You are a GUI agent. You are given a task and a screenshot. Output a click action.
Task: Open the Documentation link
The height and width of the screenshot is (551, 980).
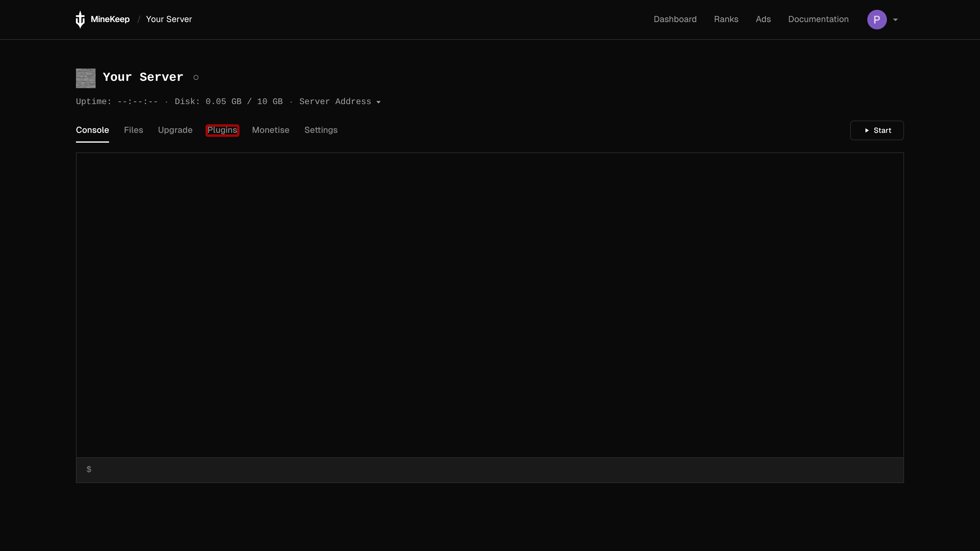818,19
